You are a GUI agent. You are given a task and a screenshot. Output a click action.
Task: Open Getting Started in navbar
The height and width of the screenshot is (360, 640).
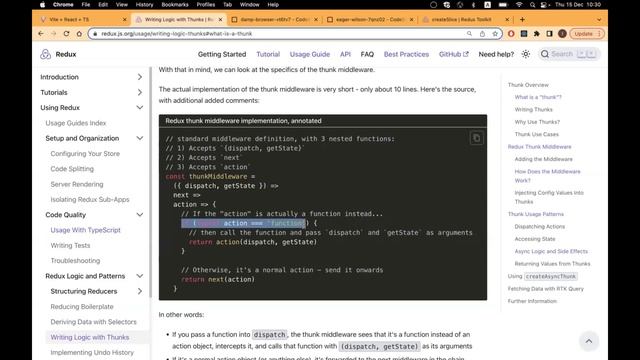click(222, 54)
